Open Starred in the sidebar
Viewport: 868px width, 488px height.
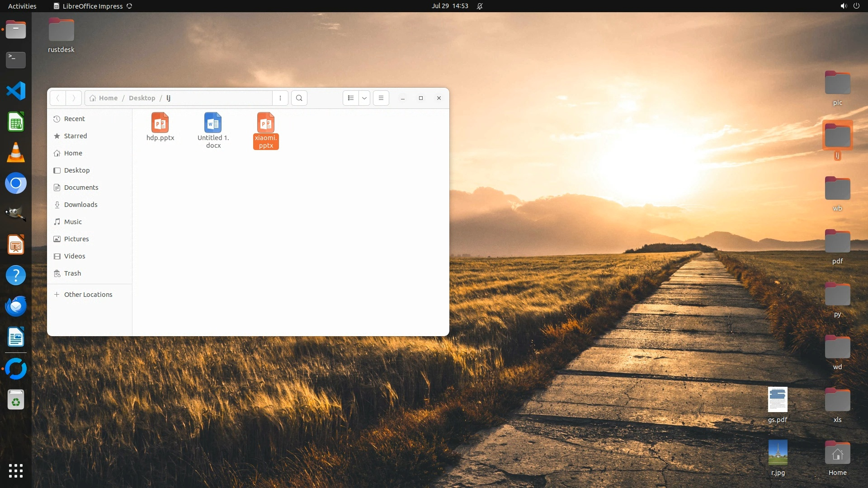(75, 136)
